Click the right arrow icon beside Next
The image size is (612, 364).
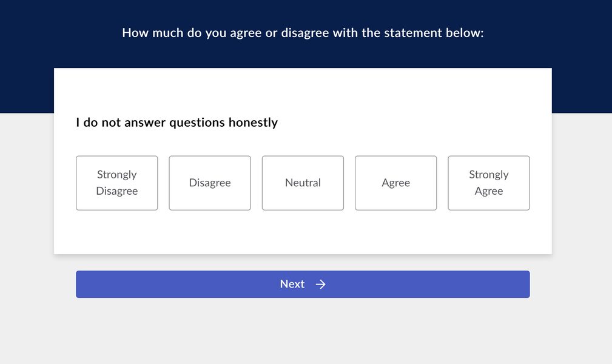(320, 285)
